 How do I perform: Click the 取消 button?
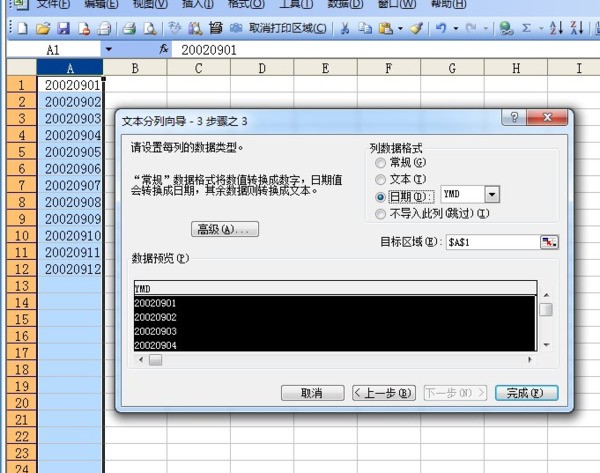312,393
